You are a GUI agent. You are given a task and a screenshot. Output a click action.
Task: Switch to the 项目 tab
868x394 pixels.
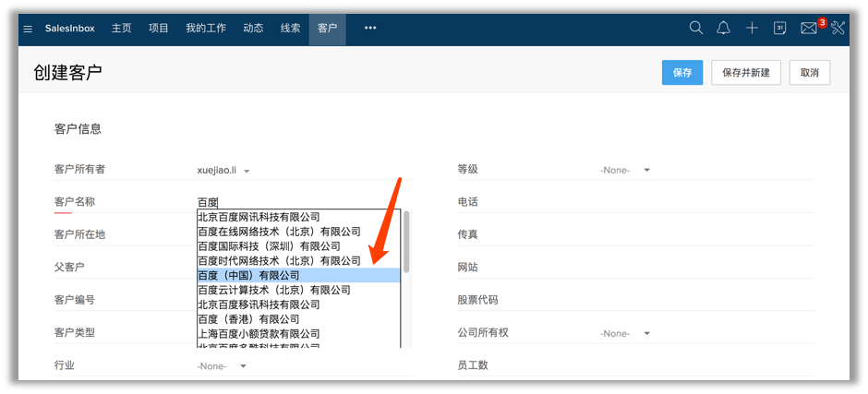[x=158, y=29]
